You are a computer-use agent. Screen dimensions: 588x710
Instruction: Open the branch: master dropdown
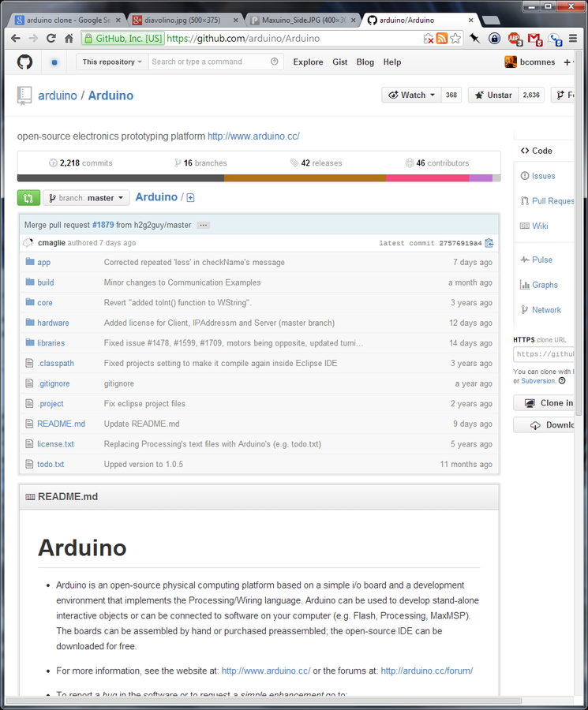86,198
